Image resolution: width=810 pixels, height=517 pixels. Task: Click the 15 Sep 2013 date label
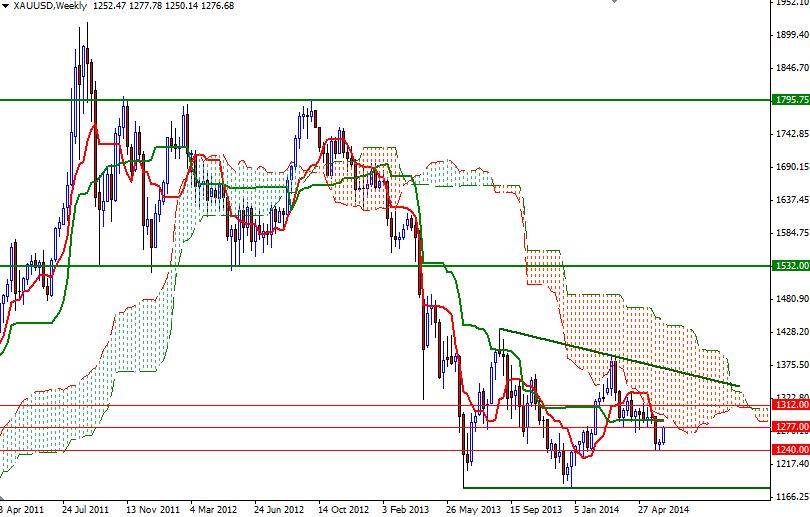536,509
